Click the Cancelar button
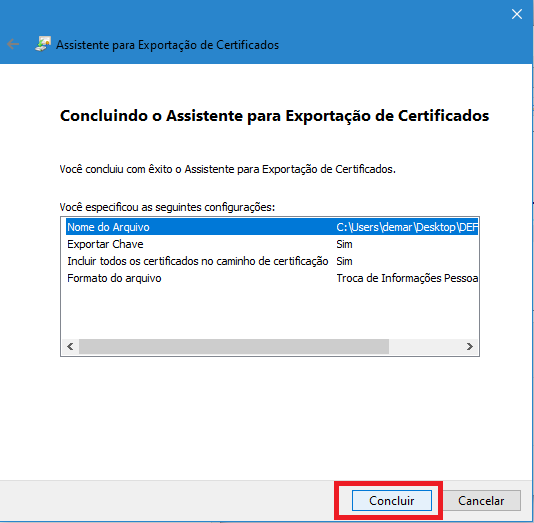 481,501
